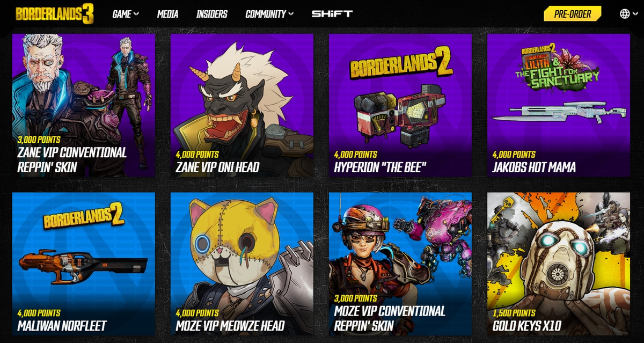Choose the Gold Keys X10 reward
Screen dimensions: 644x343
click(x=559, y=264)
